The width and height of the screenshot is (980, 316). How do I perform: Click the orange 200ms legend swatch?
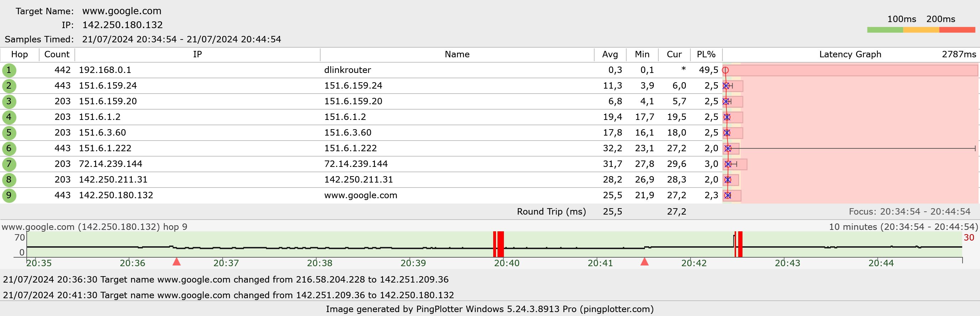coord(921,30)
